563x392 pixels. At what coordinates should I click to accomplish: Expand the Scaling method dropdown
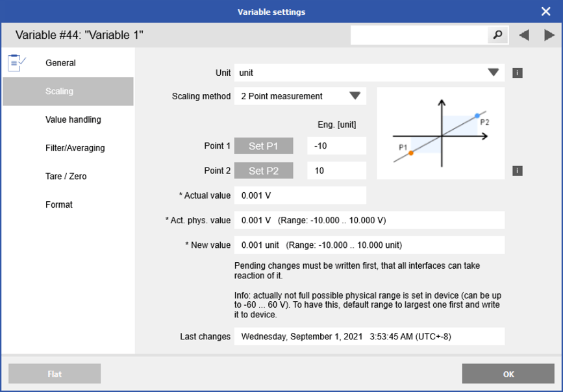[x=357, y=95]
